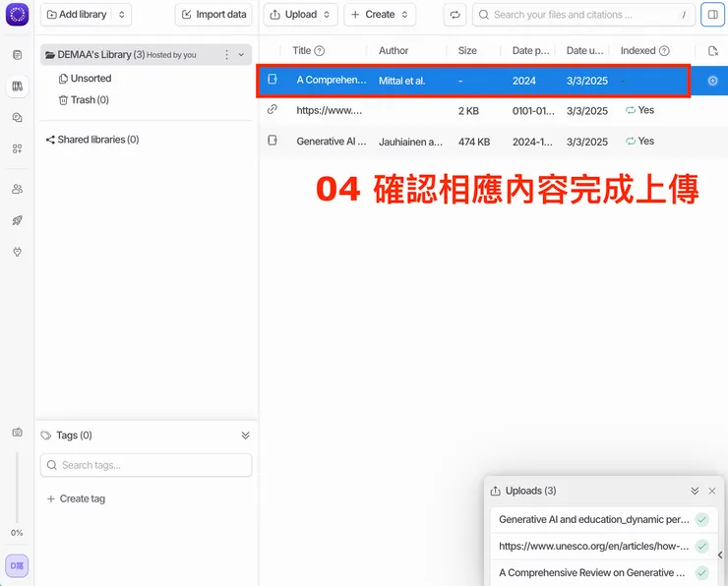Click the camera-like icon above usage bar
This screenshot has width=728, height=586.
(x=17, y=432)
